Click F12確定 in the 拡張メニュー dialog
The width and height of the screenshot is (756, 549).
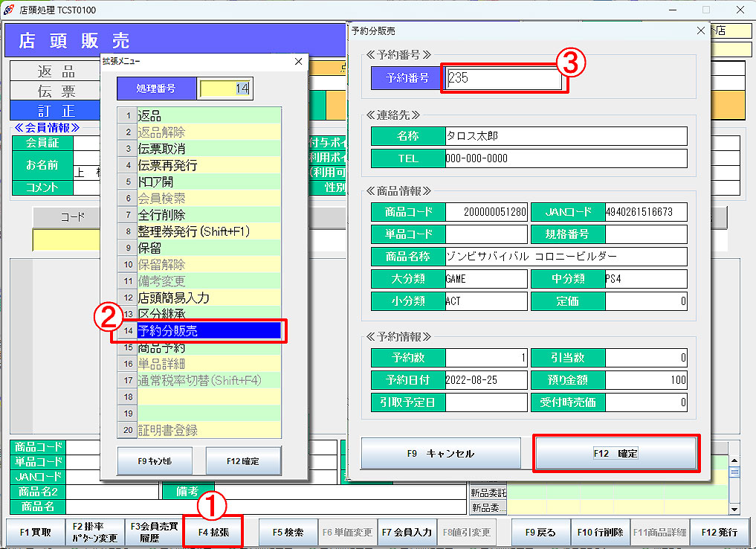pos(243,461)
